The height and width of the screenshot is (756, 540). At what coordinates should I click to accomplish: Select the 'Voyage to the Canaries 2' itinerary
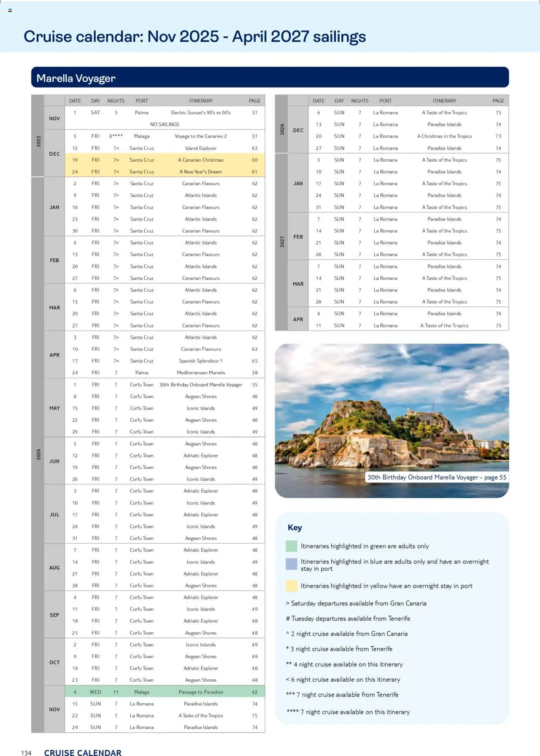coord(201,136)
